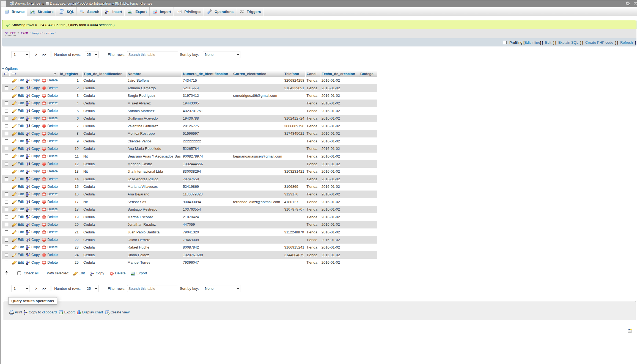Open the top page number selector

(20, 55)
